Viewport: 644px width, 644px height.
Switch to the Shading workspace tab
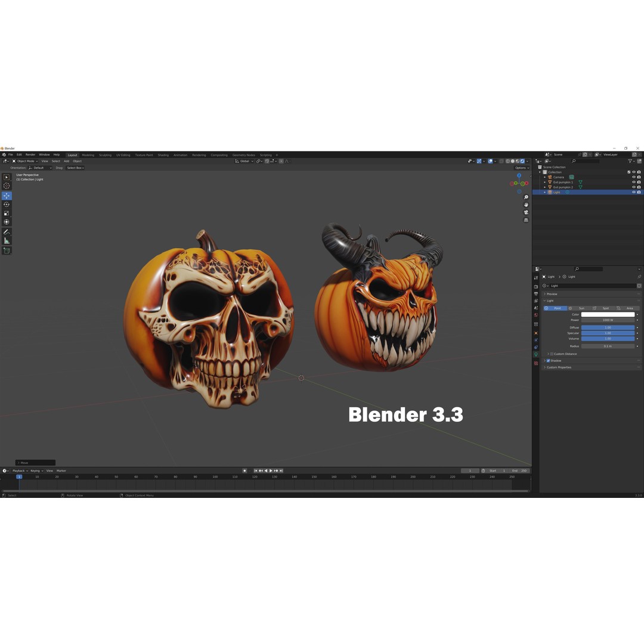pyautogui.click(x=163, y=155)
